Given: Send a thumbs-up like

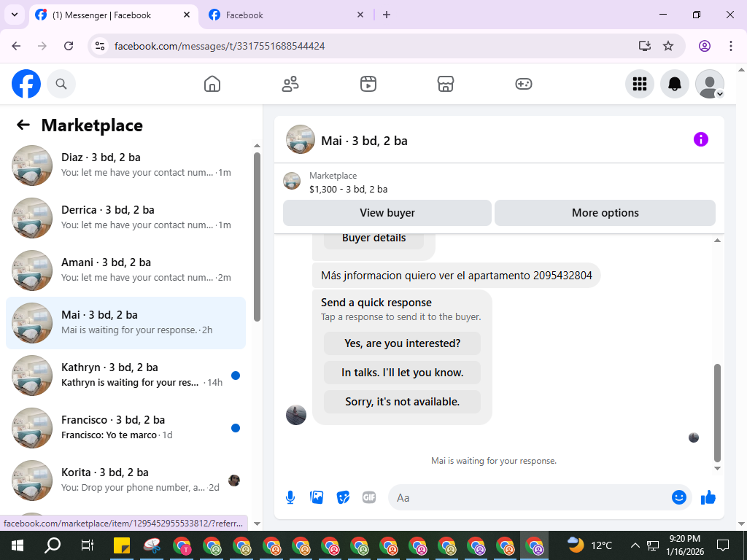Looking at the screenshot, I should tap(708, 497).
